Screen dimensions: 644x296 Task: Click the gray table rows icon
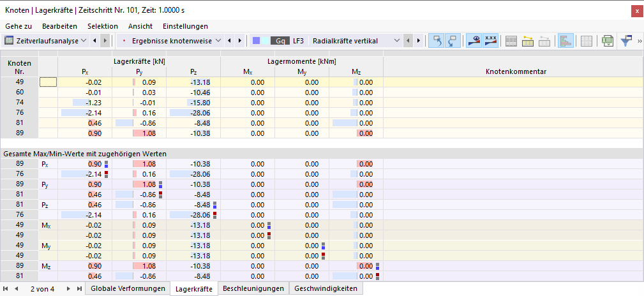[x=511, y=41]
